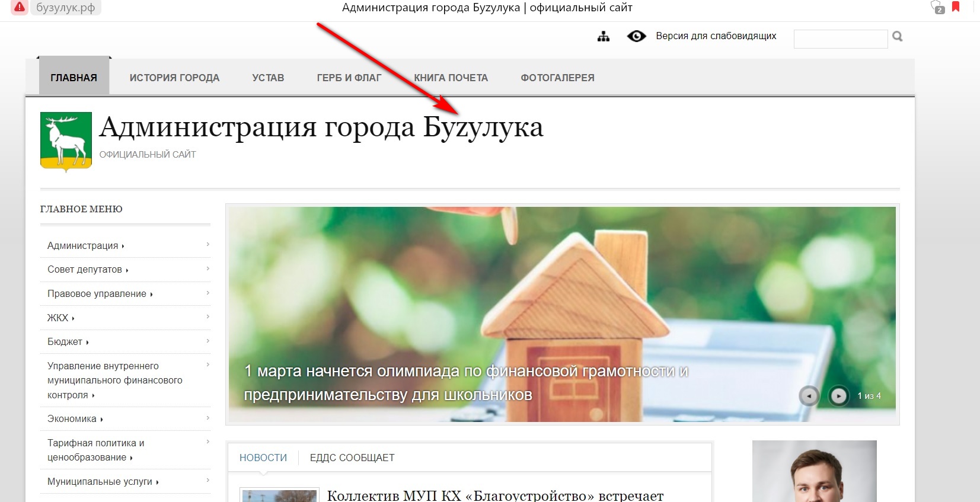Toggle the visually impaired version eye icon
Viewport: 980px width, 502px height.
[636, 37]
